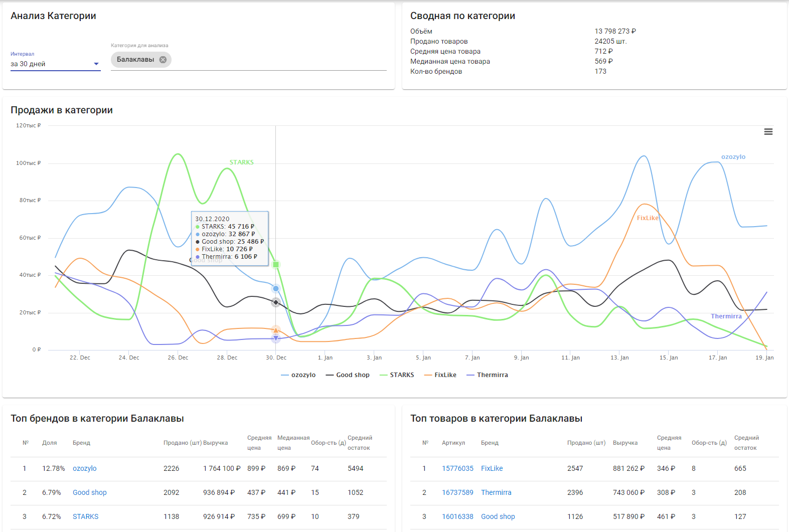Open FixLike brand in top products table

point(492,468)
